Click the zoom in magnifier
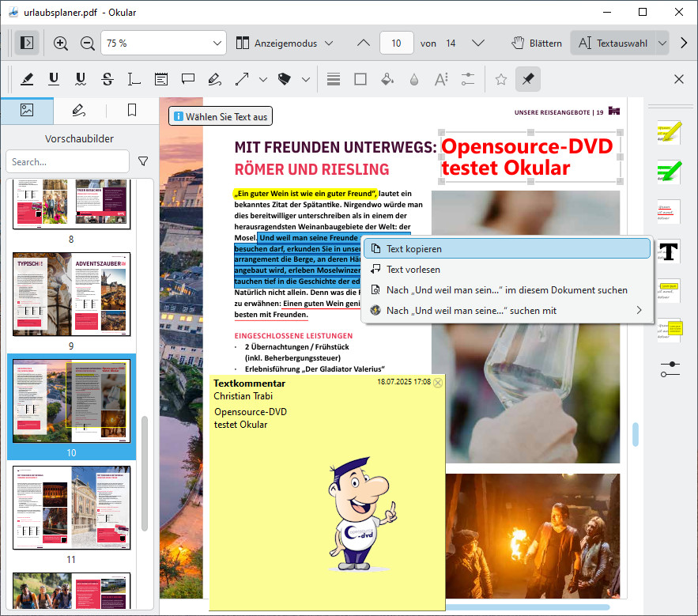Image resolution: width=698 pixels, height=616 pixels. coord(61,43)
